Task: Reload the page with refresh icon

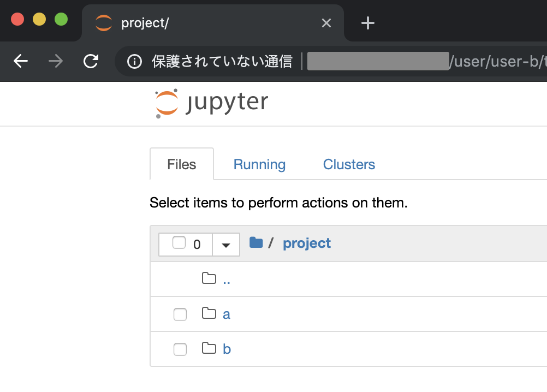Action: (x=91, y=61)
